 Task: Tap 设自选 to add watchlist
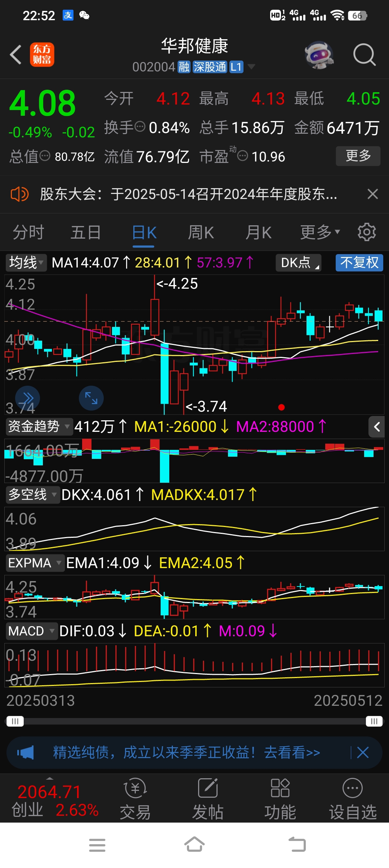(353, 799)
